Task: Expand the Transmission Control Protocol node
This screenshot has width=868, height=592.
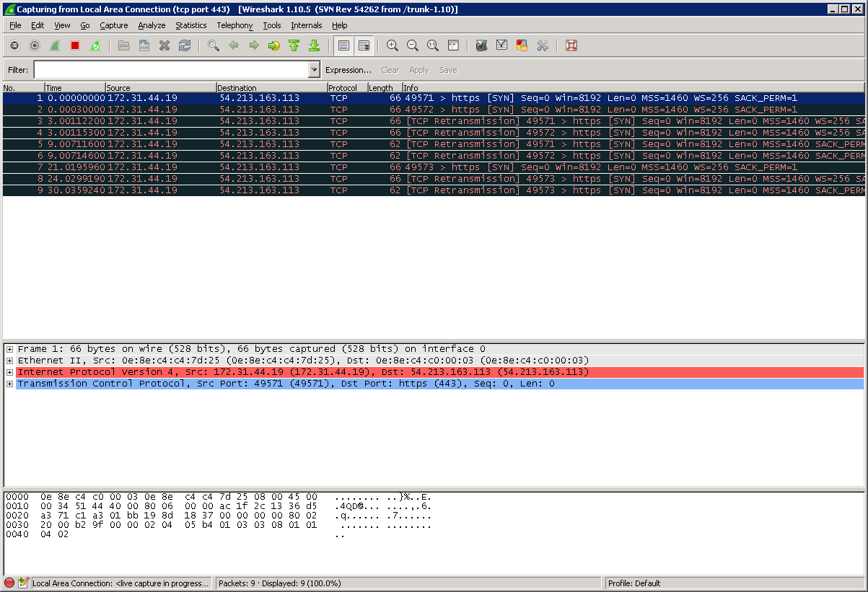Action: pos(9,384)
